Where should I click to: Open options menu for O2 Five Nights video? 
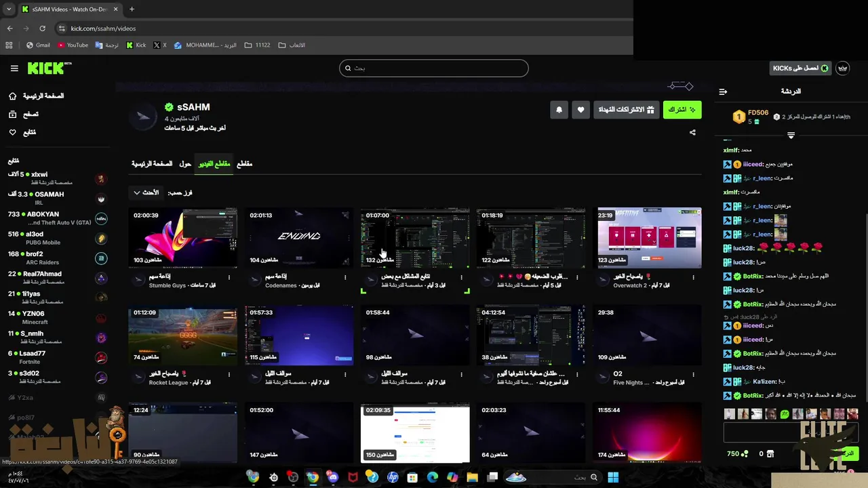[x=693, y=375]
